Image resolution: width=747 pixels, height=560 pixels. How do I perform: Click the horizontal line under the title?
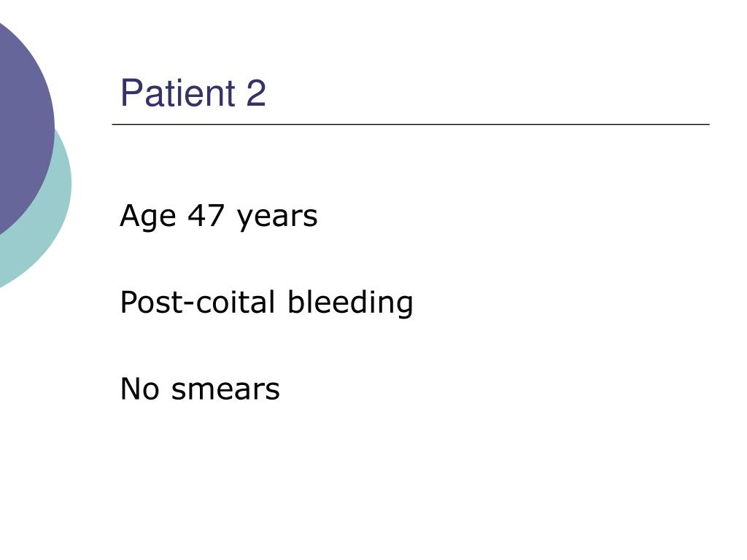[x=411, y=124]
